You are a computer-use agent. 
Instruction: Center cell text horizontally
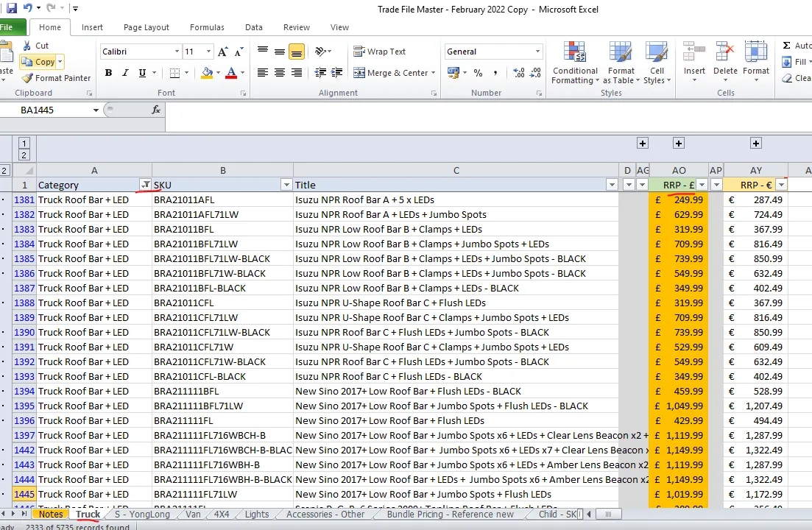pos(280,73)
